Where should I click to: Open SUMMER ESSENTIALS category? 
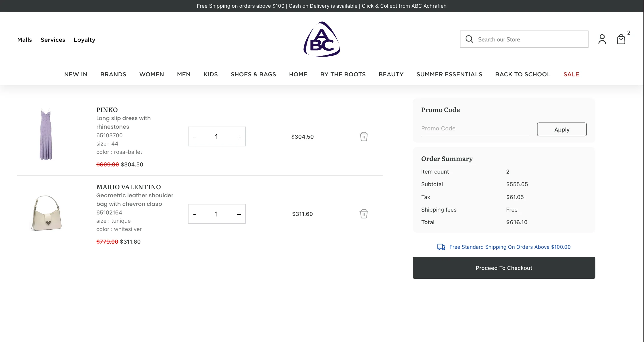tap(449, 74)
